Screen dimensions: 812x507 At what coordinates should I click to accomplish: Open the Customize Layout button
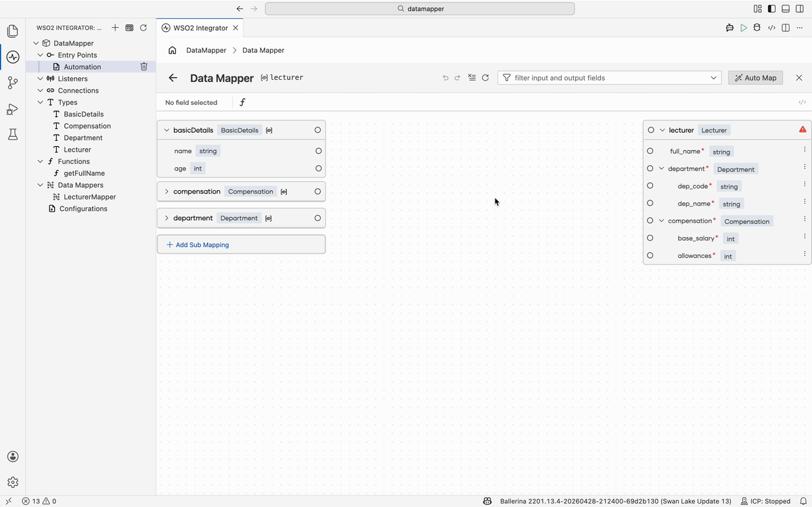[757, 9]
